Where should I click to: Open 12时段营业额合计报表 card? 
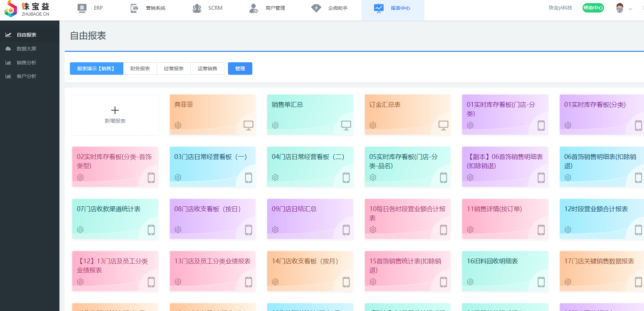(602, 219)
